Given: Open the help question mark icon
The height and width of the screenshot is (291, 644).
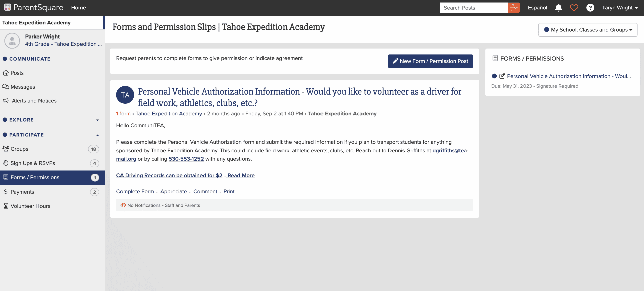Looking at the screenshot, I should coord(590,8).
